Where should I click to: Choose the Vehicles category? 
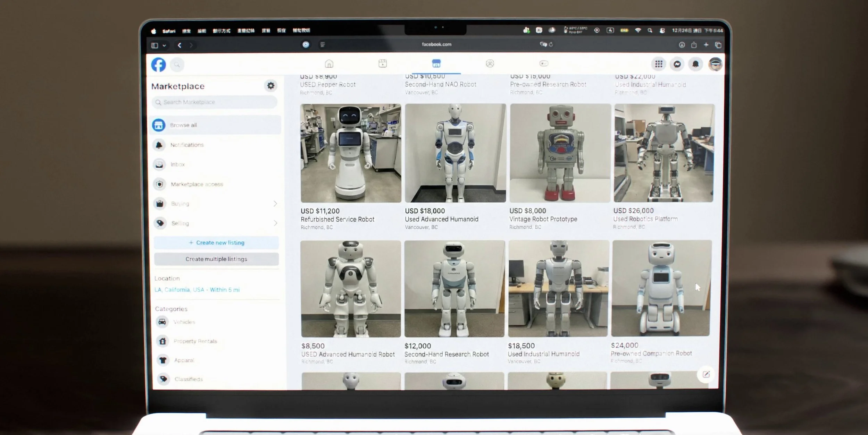(217, 322)
